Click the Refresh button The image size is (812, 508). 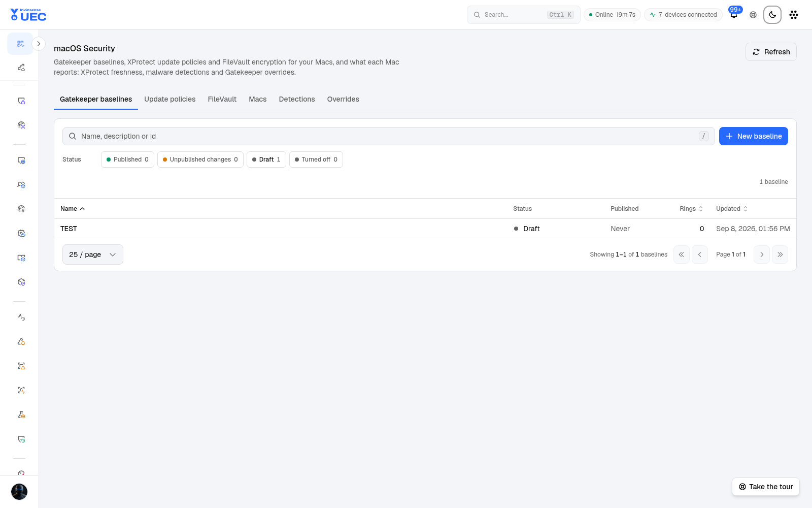pos(771,52)
